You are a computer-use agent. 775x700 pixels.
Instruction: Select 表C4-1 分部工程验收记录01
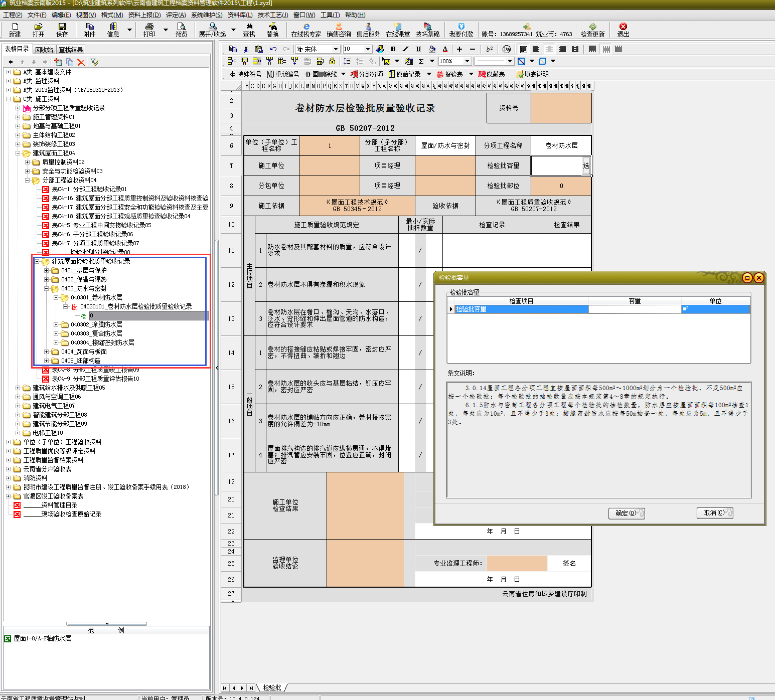click(89, 189)
